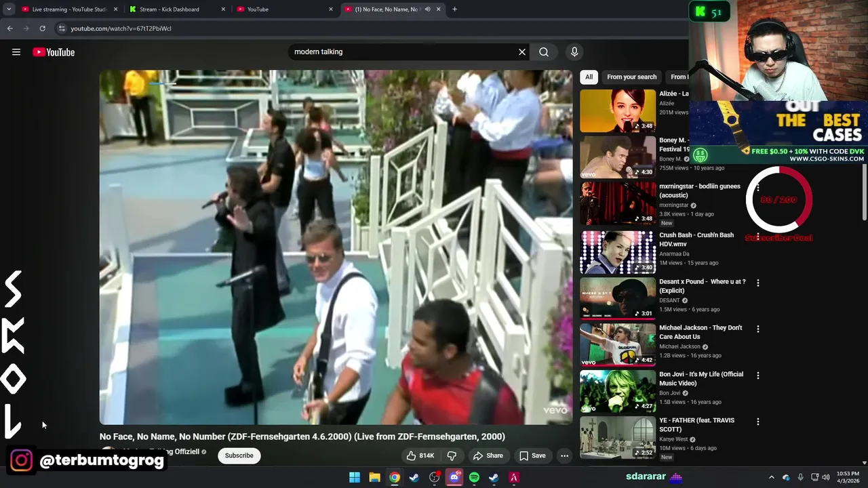The width and height of the screenshot is (868, 488).
Task: Click the address bar URL
Action: (x=121, y=28)
